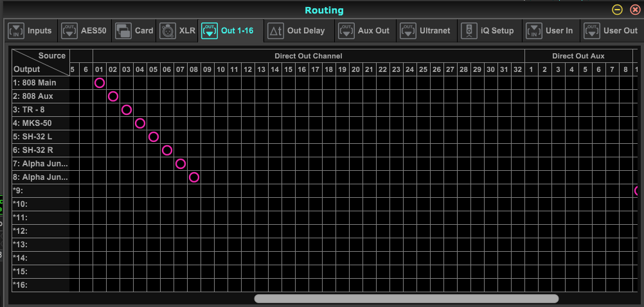
Task: Click the Direct Out Aux header
Action: coord(578,56)
